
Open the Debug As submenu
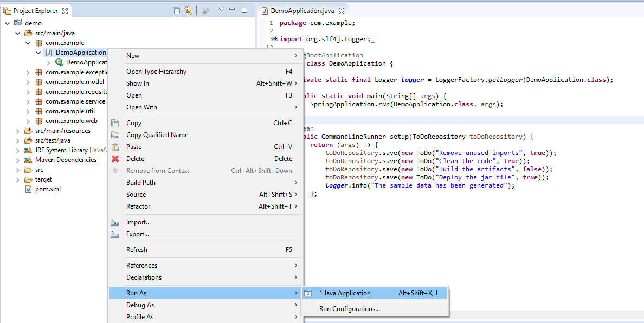tap(205, 305)
